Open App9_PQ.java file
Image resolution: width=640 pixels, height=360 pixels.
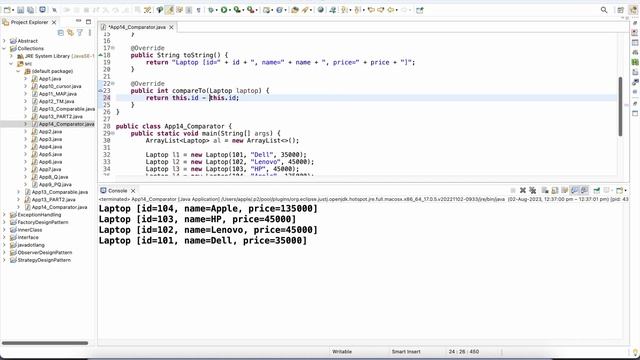[x=55, y=184]
